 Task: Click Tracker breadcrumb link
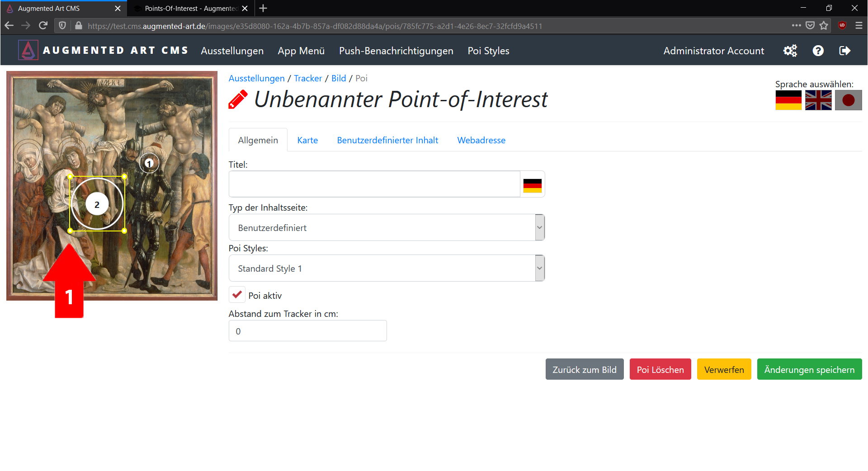308,78
